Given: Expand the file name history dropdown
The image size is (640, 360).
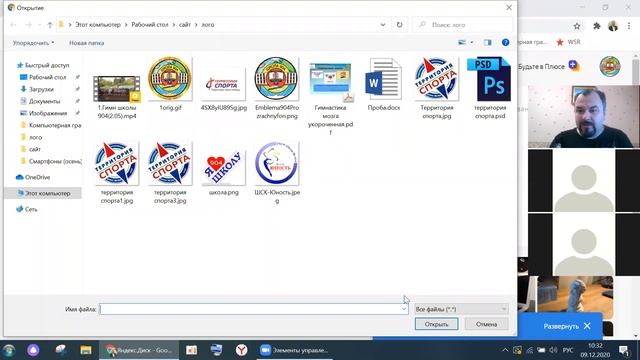Looking at the screenshot, I should (404, 309).
